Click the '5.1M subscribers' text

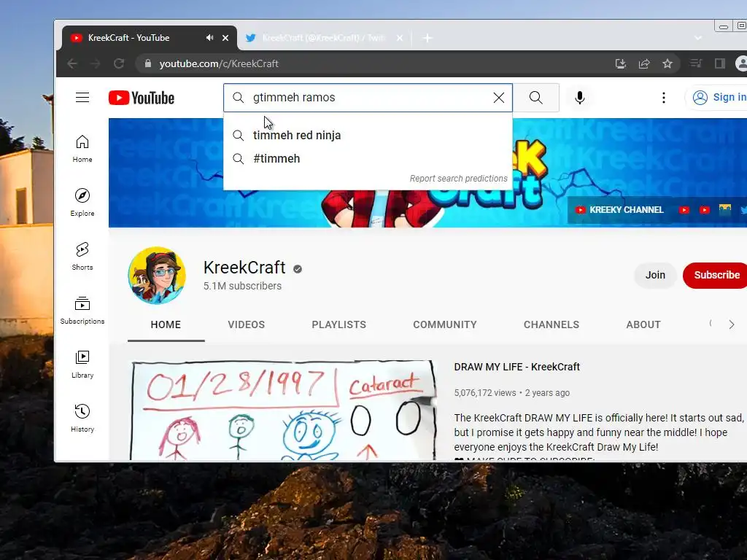(242, 286)
